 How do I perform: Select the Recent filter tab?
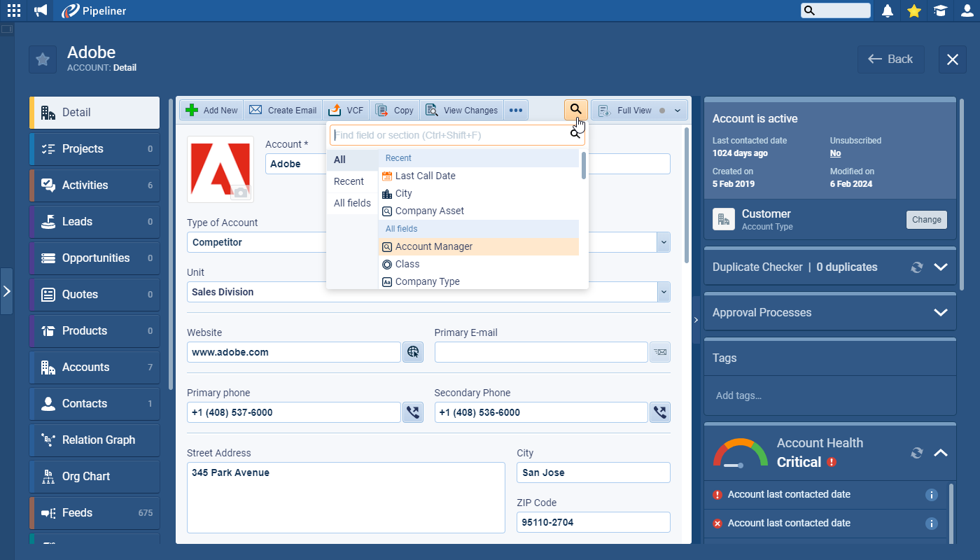(349, 181)
